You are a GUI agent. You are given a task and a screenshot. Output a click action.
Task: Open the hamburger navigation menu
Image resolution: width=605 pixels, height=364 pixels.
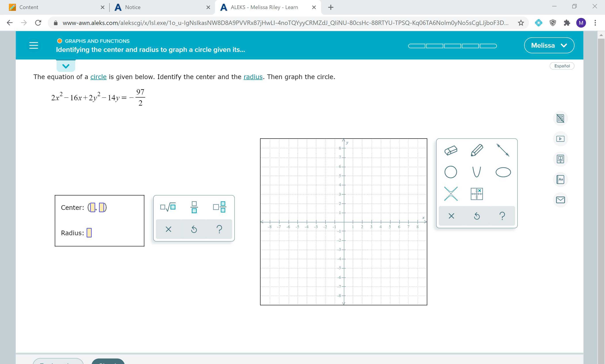coord(34,45)
